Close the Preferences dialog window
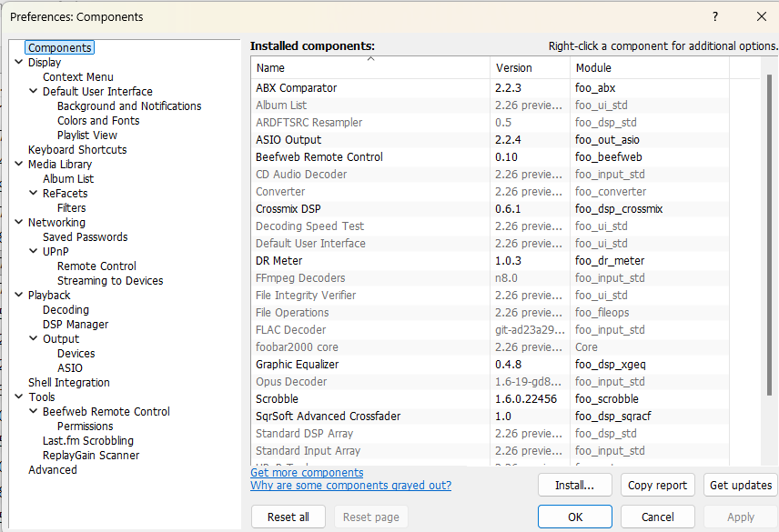The width and height of the screenshot is (779, 532). click(761, 16)
